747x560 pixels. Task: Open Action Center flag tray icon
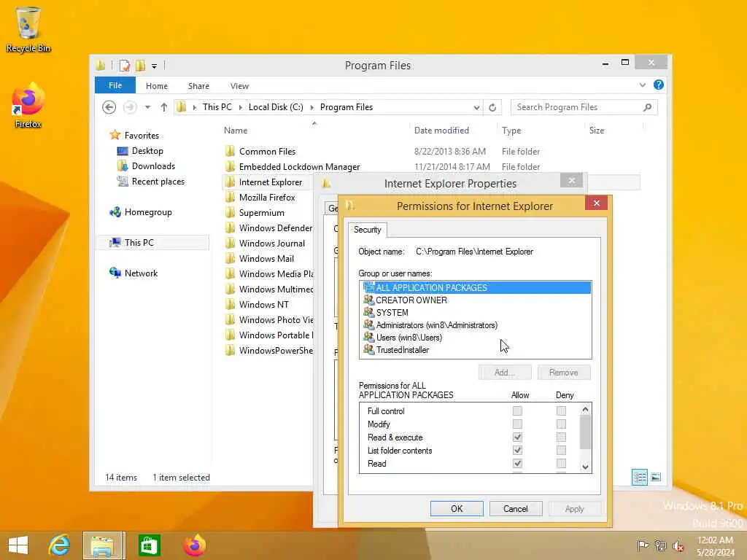643,545
